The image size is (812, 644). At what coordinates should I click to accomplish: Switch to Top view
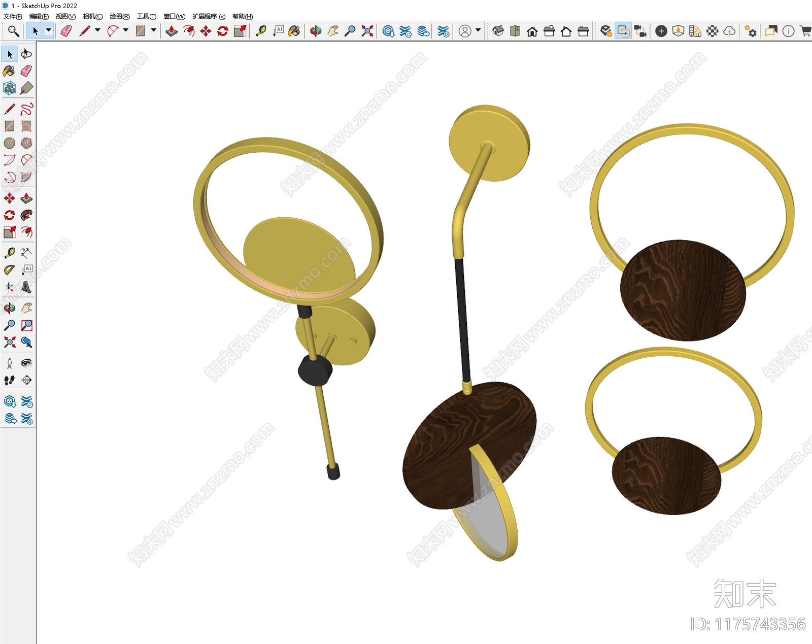(x=515, y=31)
